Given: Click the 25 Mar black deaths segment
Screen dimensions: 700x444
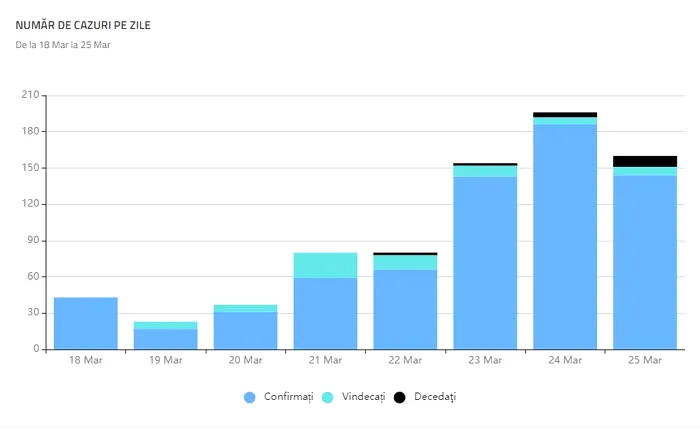Looking at the screenshot, I should (645, 161).
